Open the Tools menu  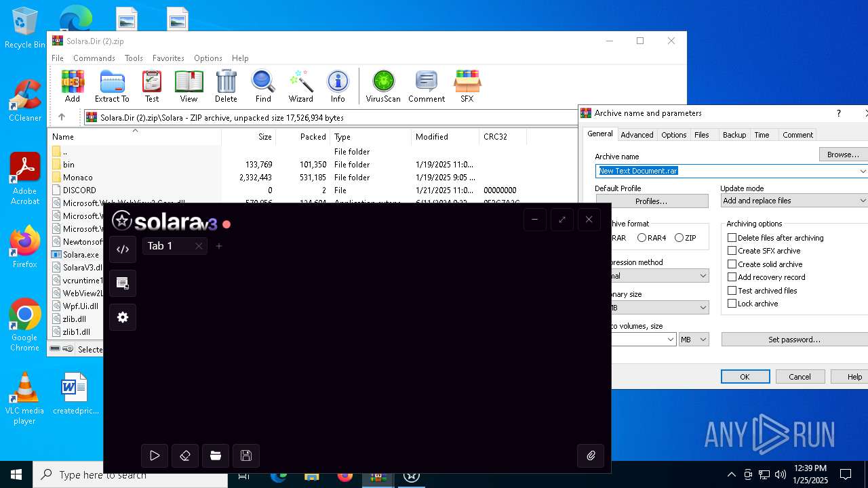coord(134,58)
